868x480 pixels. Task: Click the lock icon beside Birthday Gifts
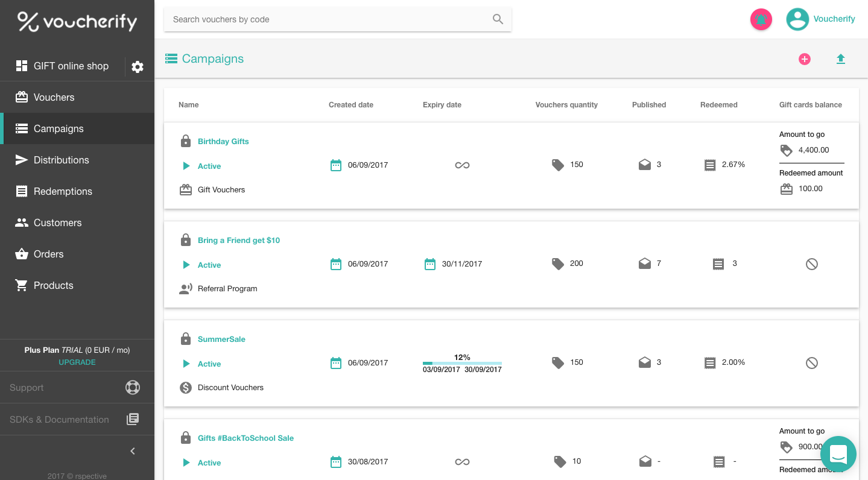coord(186,141)
